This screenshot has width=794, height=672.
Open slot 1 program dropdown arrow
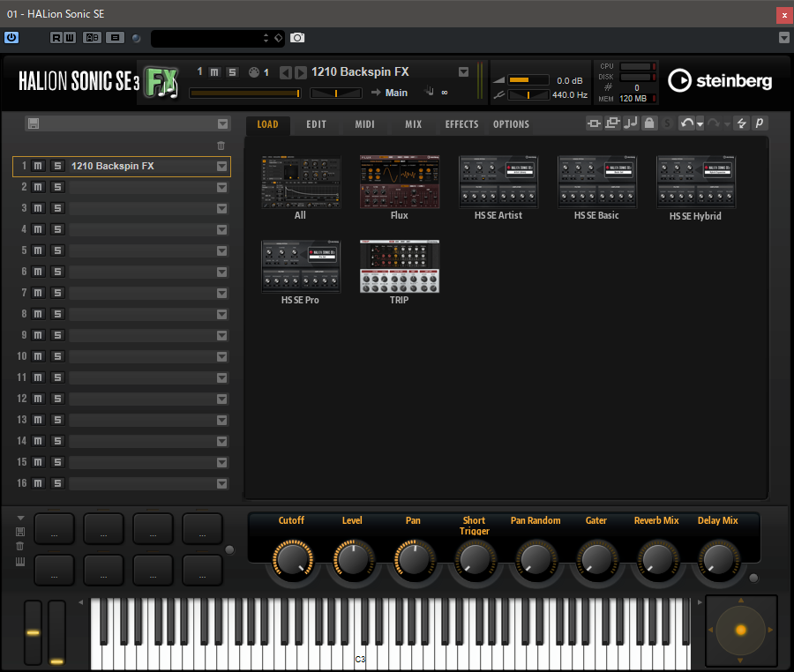(x=221, y=167)
